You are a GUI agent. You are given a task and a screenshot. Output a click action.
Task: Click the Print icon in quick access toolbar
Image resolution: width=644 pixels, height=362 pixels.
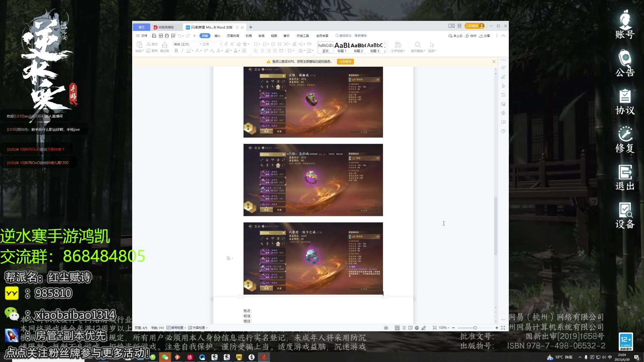[167, 36]
